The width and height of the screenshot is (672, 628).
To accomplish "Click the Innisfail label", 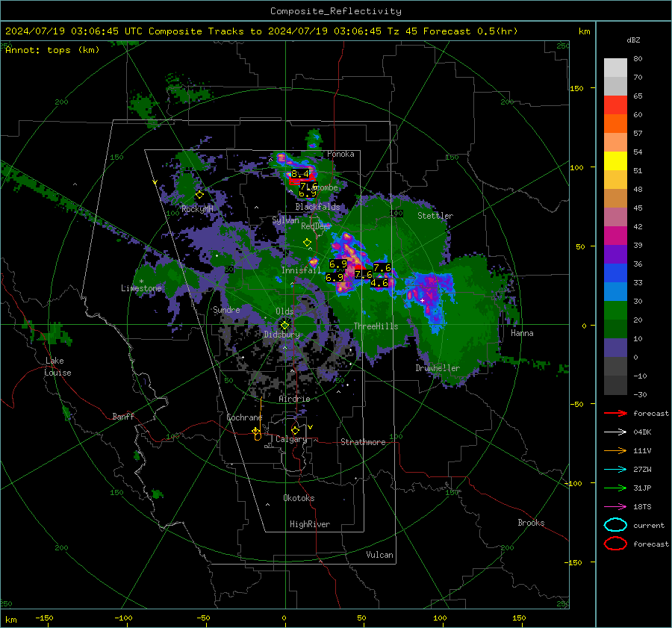I will [301, 270].
